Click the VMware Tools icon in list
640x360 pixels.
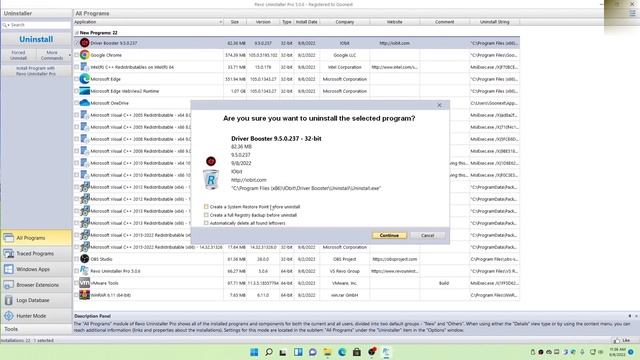tap(84, 283)
